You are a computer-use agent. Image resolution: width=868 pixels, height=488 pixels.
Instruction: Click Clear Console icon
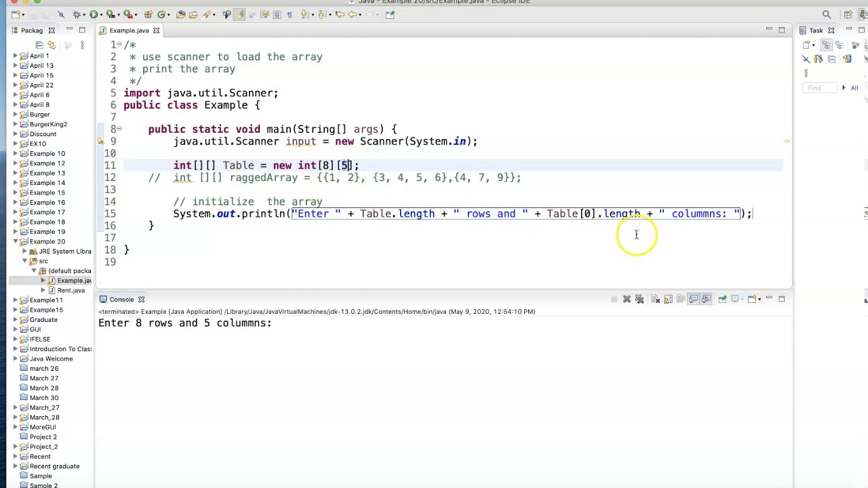click(x=654, y=299)
